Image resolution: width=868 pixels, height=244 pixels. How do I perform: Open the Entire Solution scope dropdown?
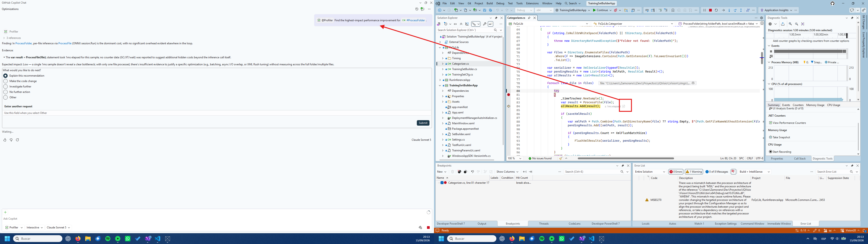650,171
